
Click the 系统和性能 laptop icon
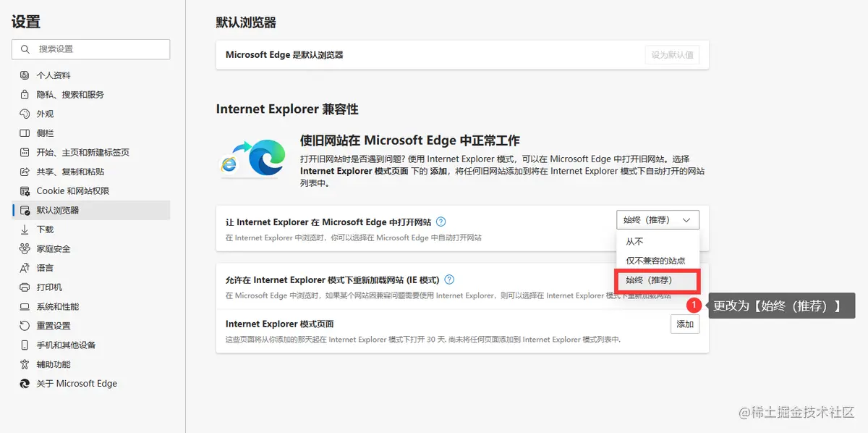click(x=25, y=307)
